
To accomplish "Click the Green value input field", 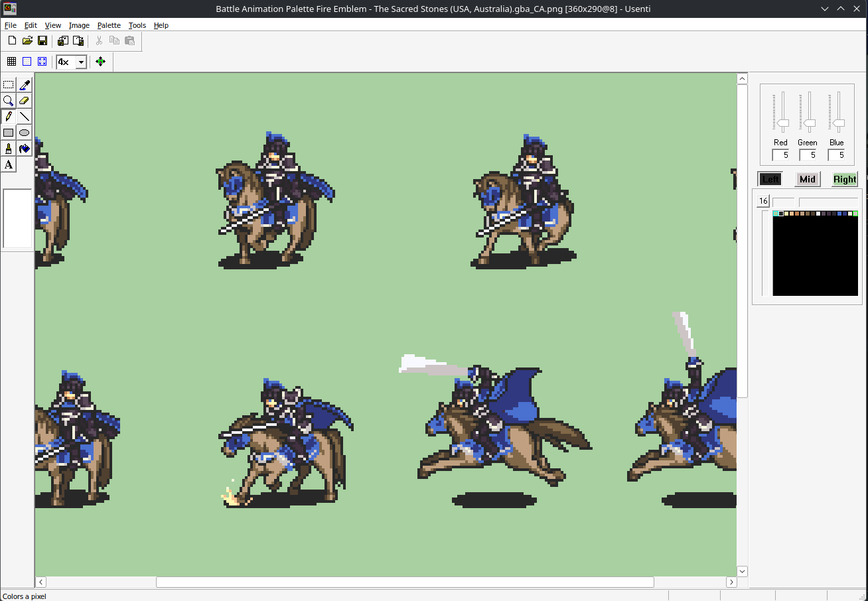I will pyautogui.click(x=808, y=155).
